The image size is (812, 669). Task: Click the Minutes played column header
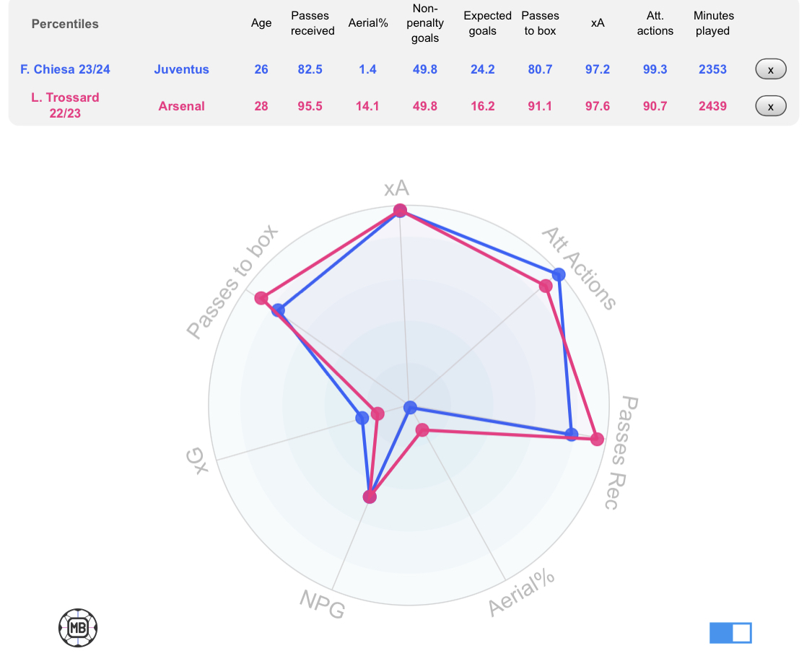[x=713, y=23]
